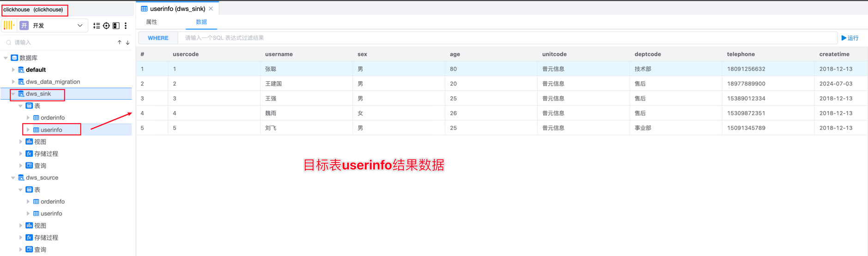Expand the 视图 folder under dws_source
The height and width of the screenshot is (256, 868).
(20, 226)
